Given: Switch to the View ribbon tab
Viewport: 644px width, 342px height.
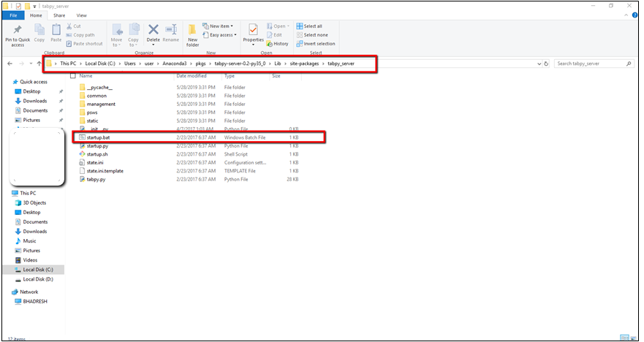Looking at the screenshot, I should coord(81,15).
